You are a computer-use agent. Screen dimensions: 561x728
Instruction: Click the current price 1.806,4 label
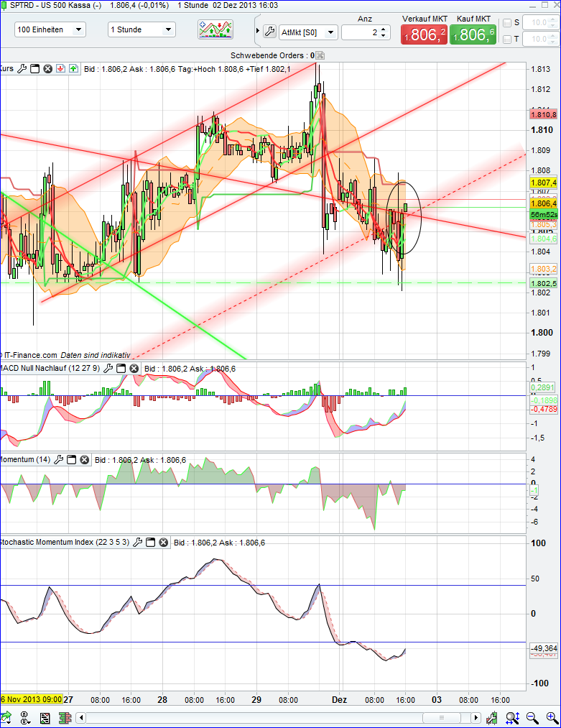543,203
